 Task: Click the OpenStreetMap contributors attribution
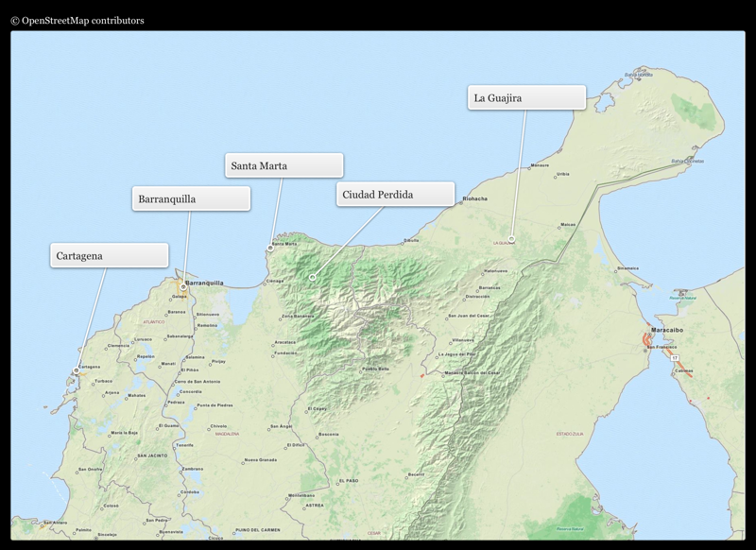(x=77, y=20)
